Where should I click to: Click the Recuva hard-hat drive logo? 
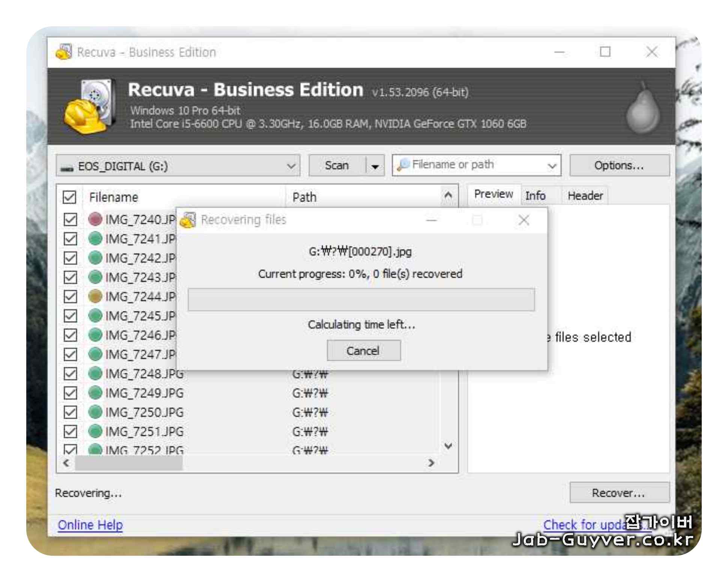(90, 107)
